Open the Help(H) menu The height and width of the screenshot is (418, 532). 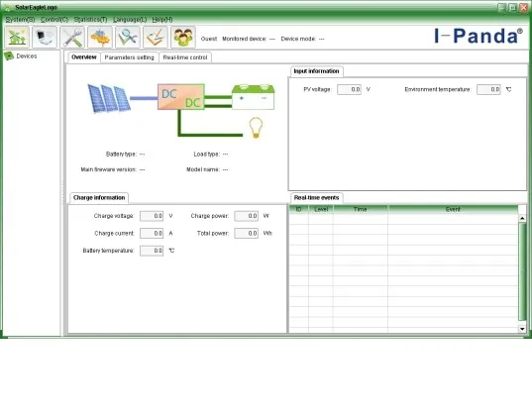click(162, 20)
